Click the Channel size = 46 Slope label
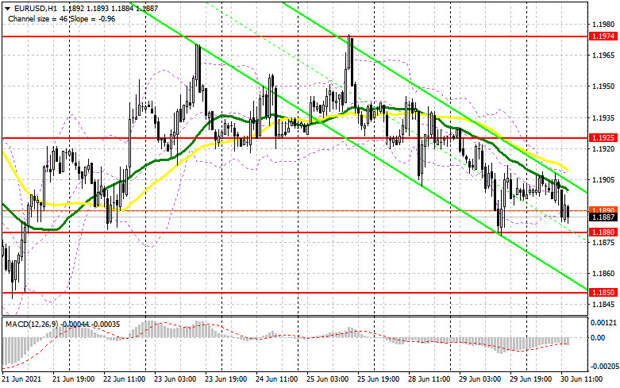Screen dimensions: 620x388 pos(62,19)
